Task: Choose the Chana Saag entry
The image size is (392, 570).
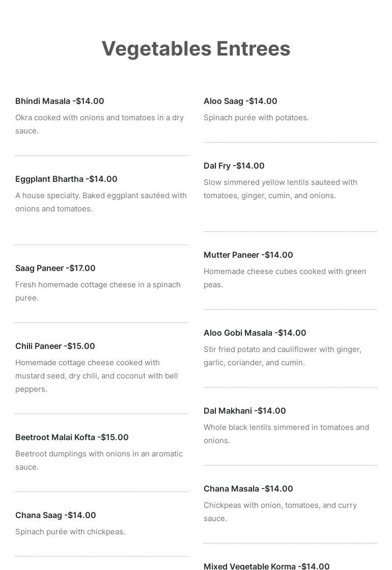Action: [55, 515]
